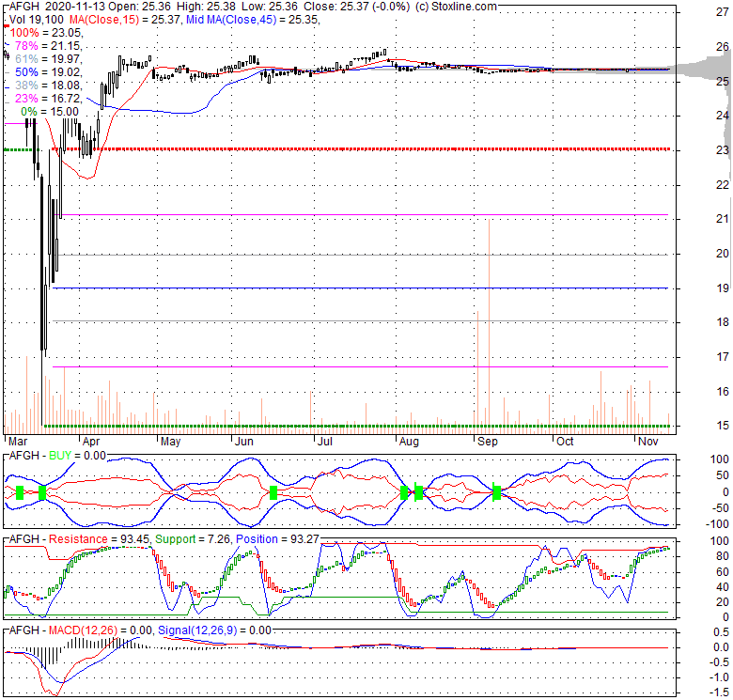Click the '80' Resistance panel axis label
Screen dimensions: 733x700
(x=723, y=556)
